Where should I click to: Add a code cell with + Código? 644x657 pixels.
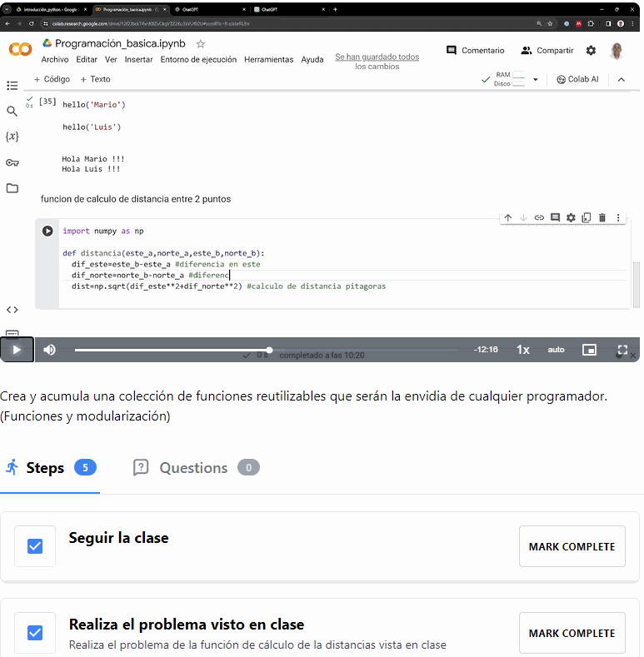coord(52,79)
